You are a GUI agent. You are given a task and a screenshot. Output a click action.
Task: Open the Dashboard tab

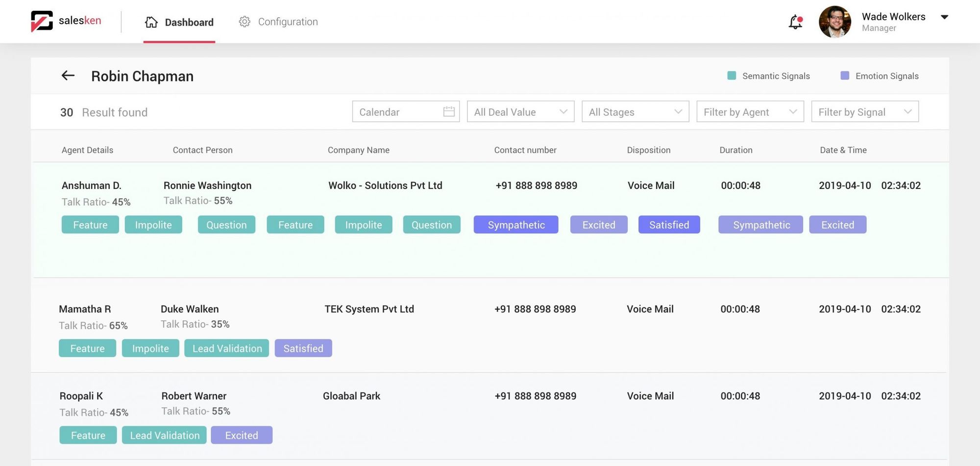point(179,22)
